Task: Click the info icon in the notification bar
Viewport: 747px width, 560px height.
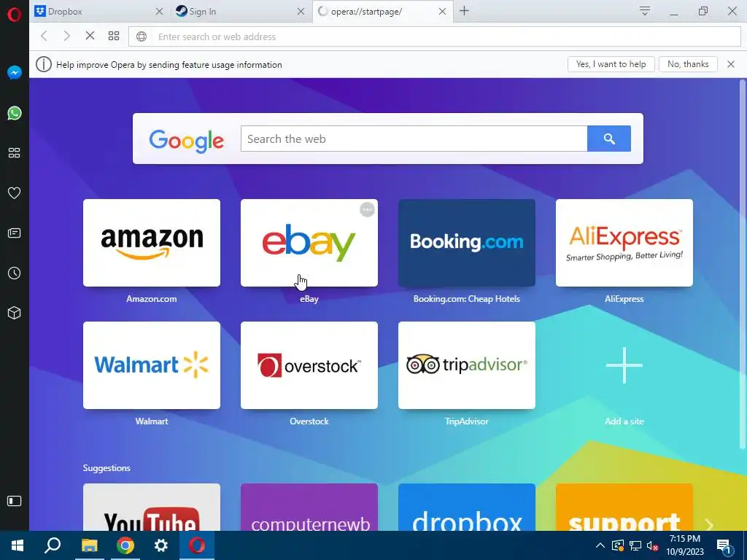Action: (x=43, y=64)
